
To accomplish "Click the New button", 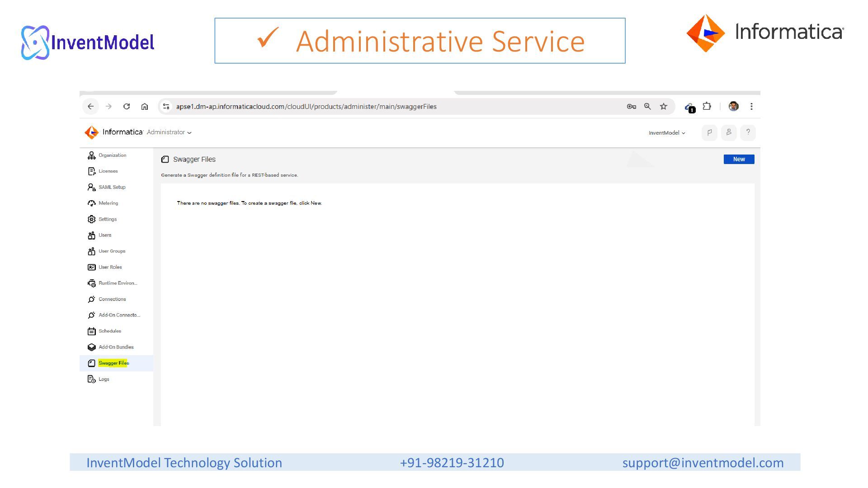I will (739, 159).
